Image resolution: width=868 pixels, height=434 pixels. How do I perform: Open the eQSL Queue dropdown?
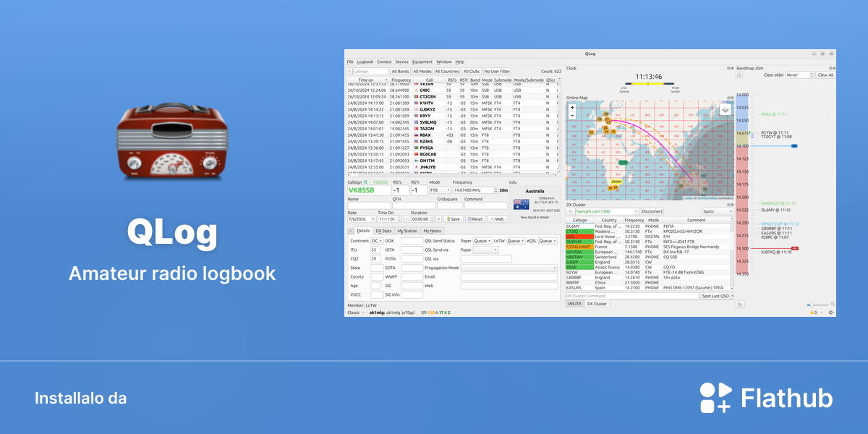(548, 241)
